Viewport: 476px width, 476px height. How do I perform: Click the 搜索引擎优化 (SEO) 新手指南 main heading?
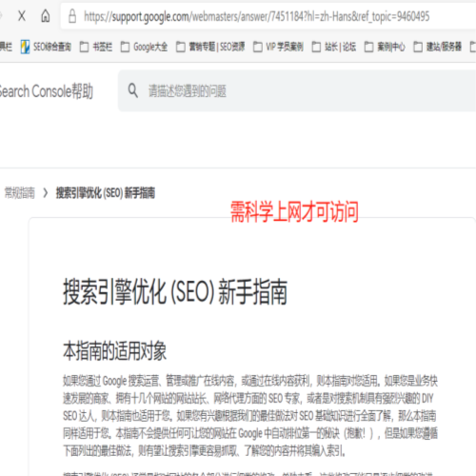click(x=175, y=291)
